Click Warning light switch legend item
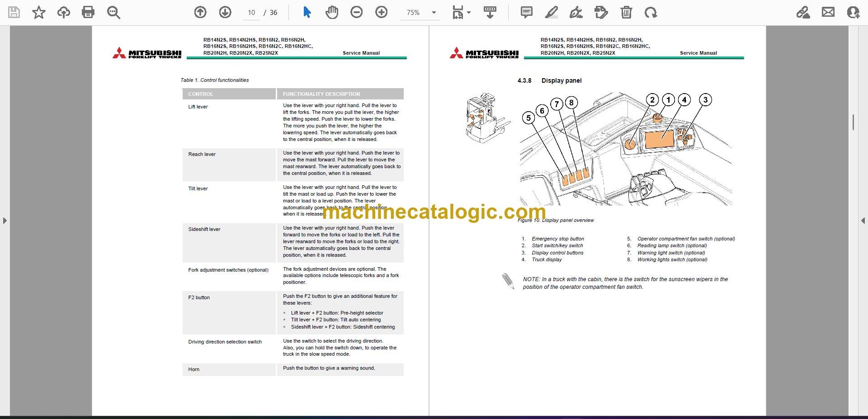Viewport: 868px width, 419px height. [x=671, y=253]
